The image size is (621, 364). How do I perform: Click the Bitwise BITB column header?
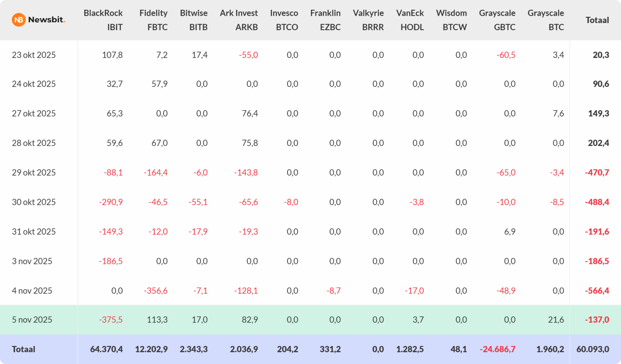194,20
